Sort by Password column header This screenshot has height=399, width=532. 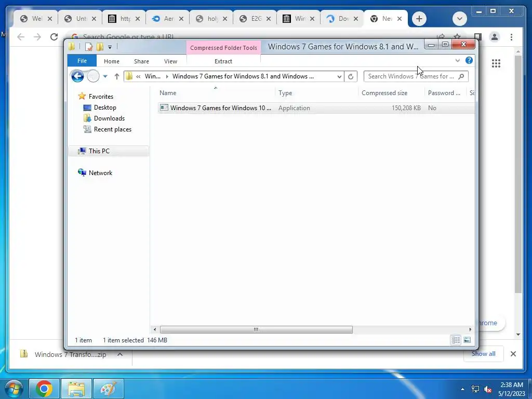(445, 92)
